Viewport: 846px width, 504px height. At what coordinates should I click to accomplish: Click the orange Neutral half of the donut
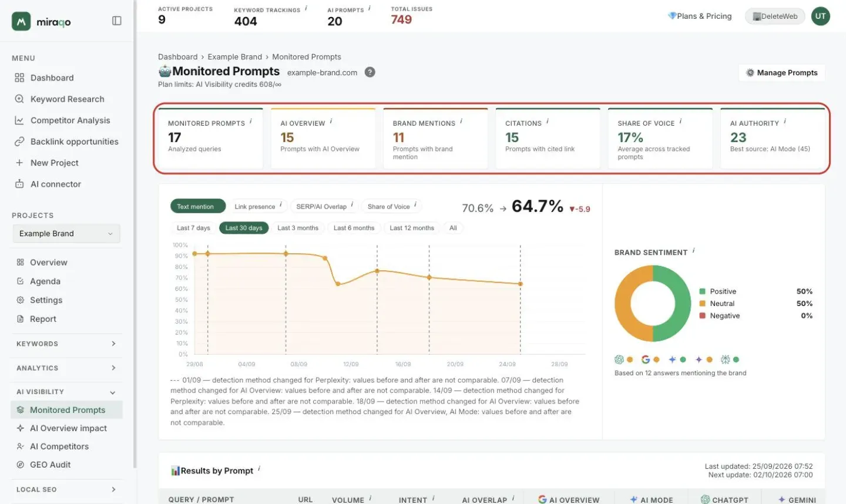pos(624,304)
